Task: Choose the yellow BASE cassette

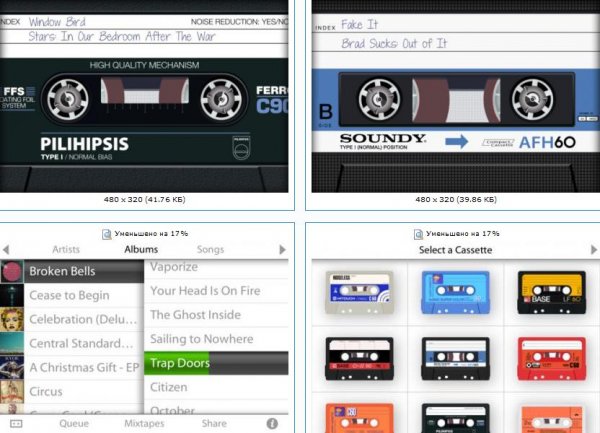Action: 551,293
